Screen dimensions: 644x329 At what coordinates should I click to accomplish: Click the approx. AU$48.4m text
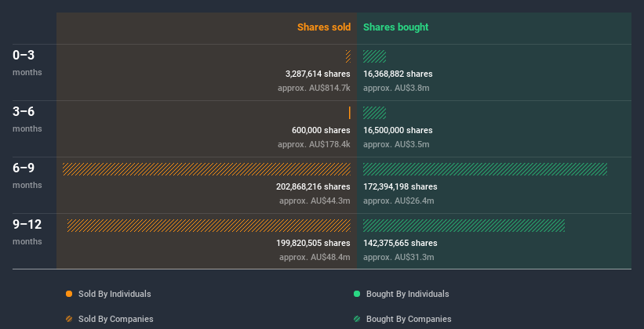pyautogui.click(x=315, y=257)
